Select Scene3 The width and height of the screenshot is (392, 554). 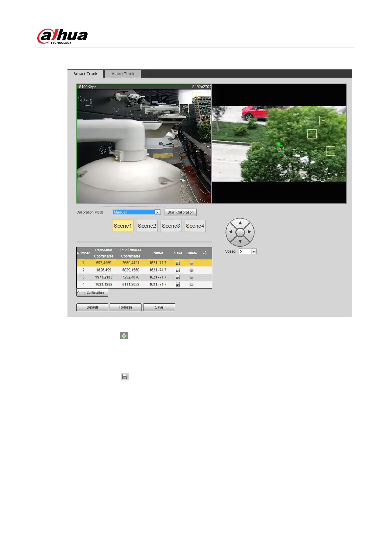[x=171, y=226]
